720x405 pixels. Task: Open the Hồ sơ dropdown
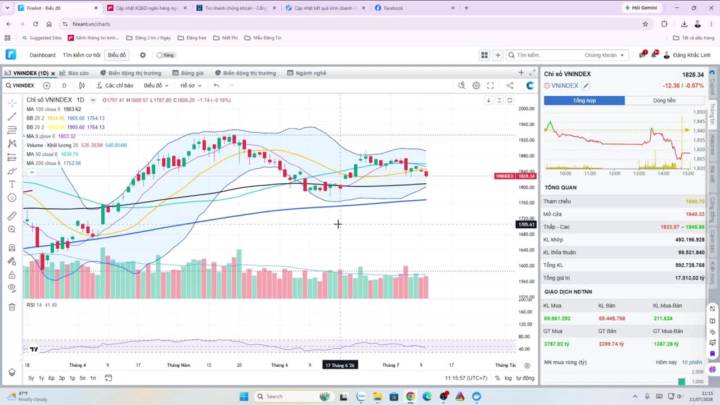click(x=191, y=85)
